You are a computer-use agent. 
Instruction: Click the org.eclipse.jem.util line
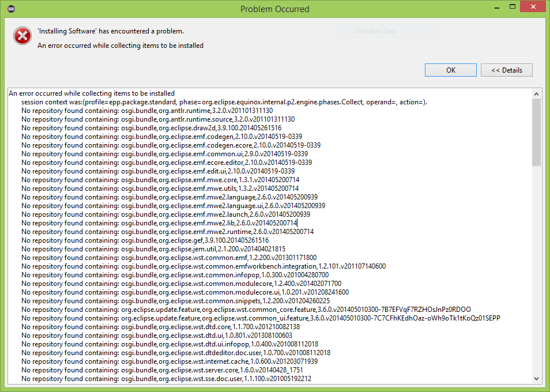click(x=153, y=249)
